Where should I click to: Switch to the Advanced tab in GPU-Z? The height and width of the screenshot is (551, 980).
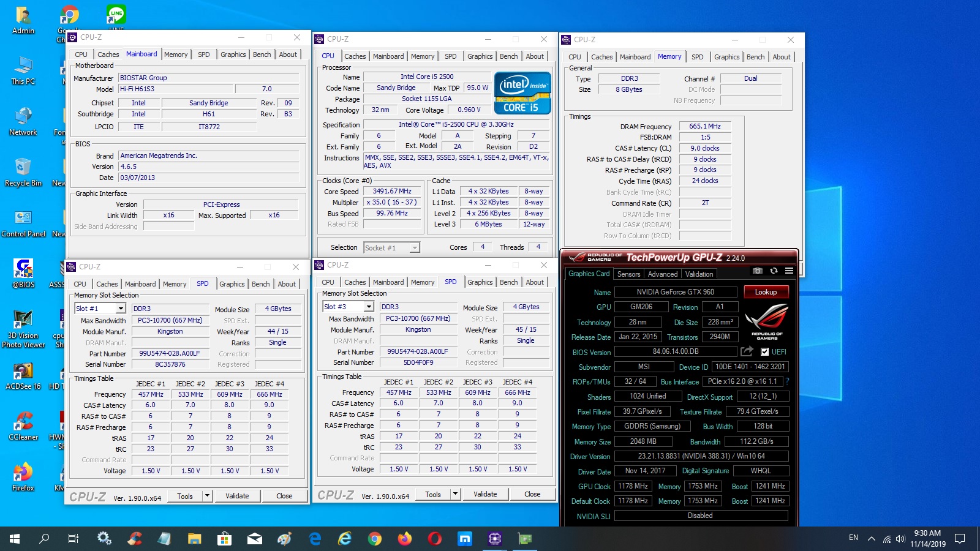[663, 274]
